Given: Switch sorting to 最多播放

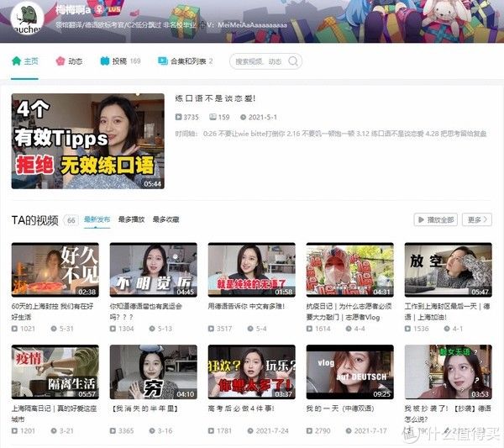Looking at the screenshot, I should coord(131,219).
